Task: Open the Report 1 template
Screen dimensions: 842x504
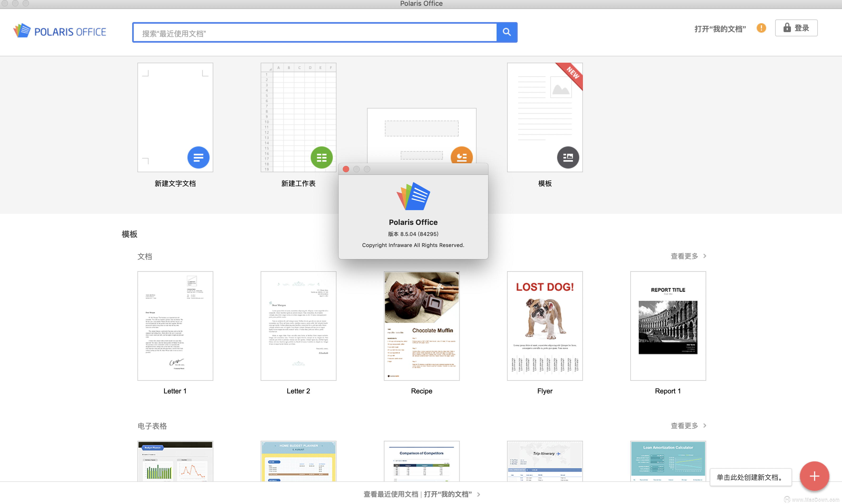Action: (668, 326)
